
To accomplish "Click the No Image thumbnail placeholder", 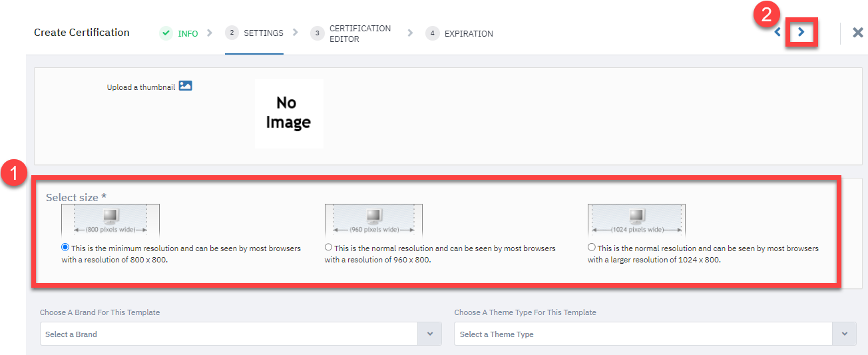I will [x=289, y=113].
